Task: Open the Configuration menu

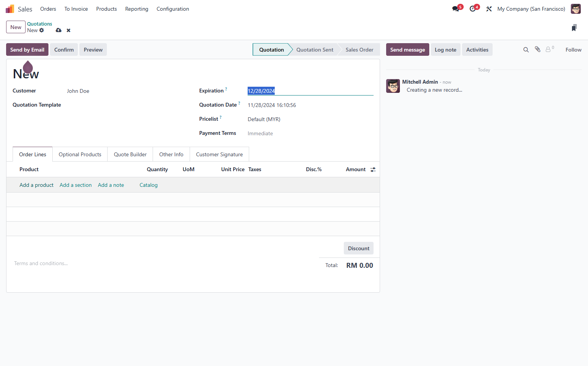Action: (x=173, y=9)
